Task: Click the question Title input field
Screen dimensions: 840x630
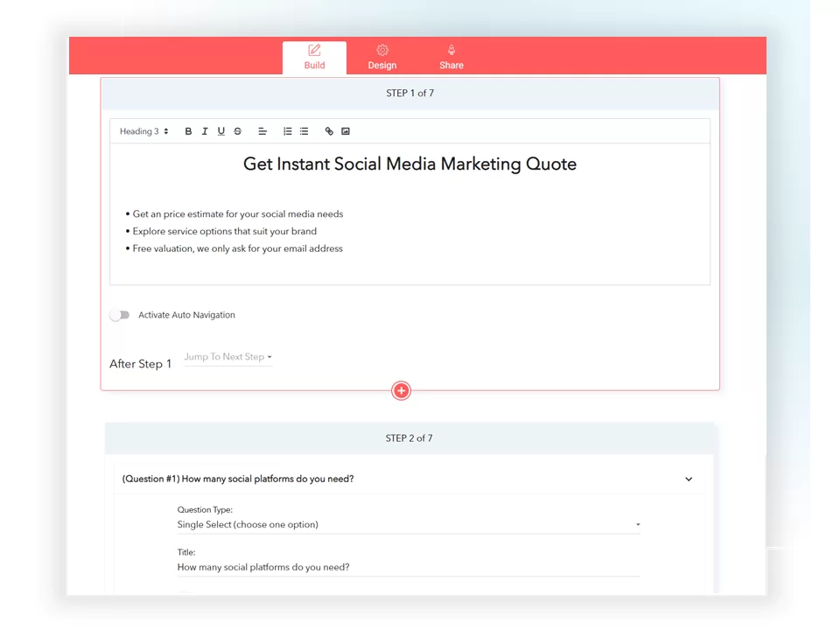Action: (x=408, y=567)
